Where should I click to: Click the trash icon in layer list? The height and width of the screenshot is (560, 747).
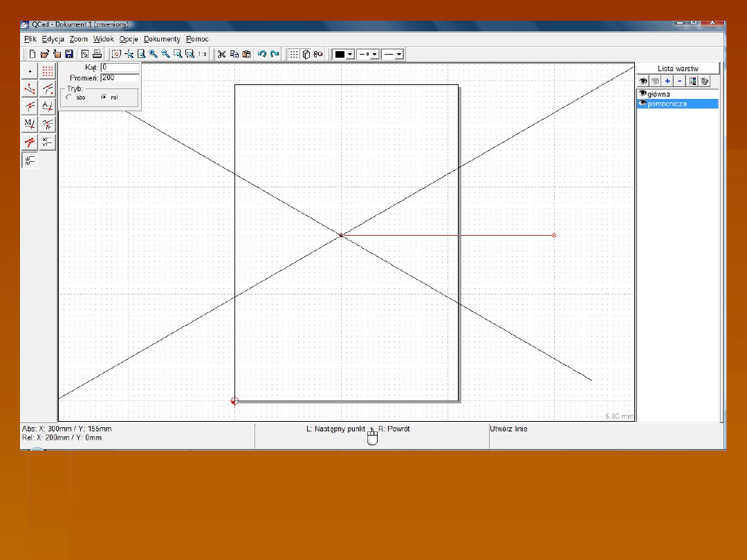tap(704, 81)
